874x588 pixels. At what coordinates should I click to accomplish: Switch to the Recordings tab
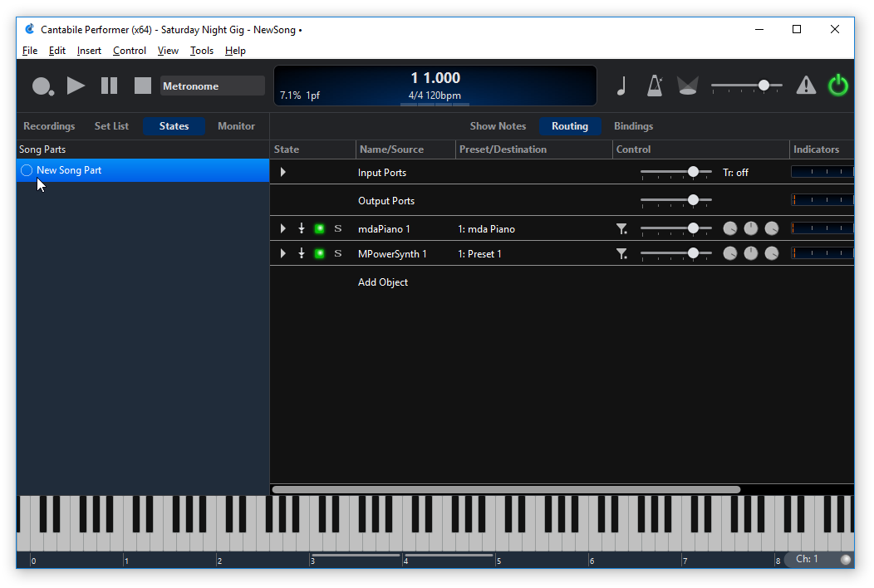[x=49, y=126]
